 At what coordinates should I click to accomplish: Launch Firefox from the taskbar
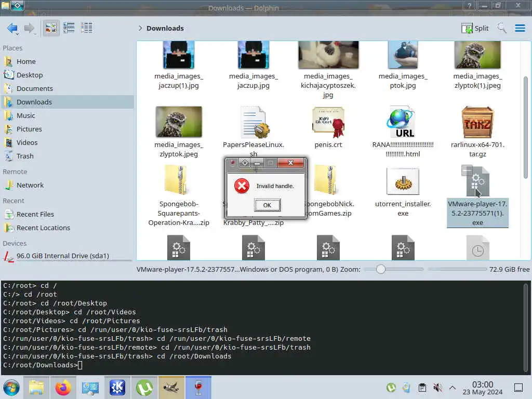tap(63, 388)
